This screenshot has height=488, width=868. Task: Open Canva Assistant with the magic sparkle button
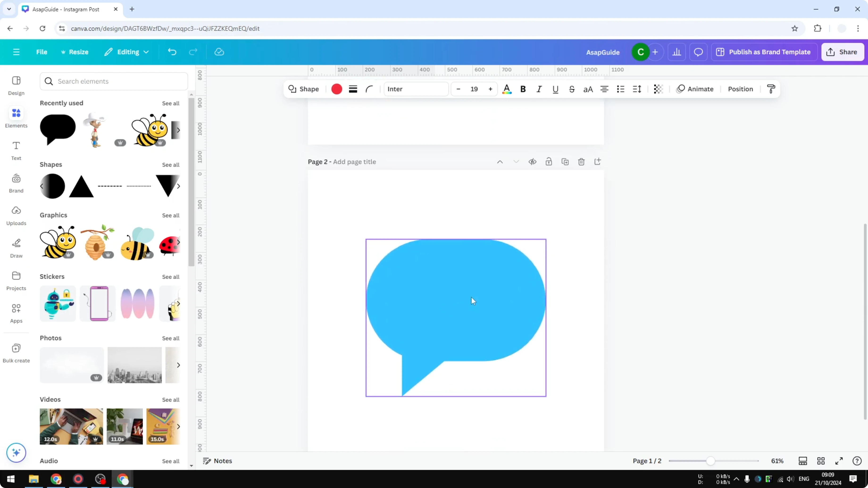point(16,453)
